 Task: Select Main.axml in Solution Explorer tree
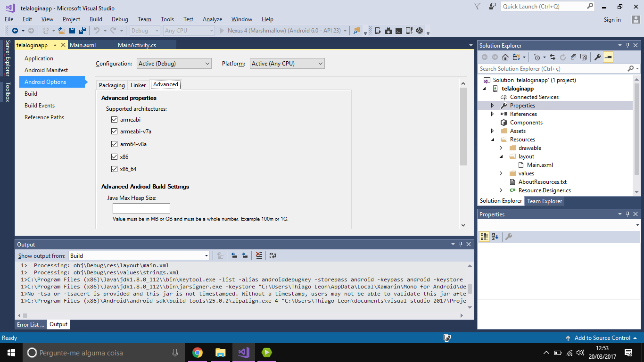click(540, 165)
